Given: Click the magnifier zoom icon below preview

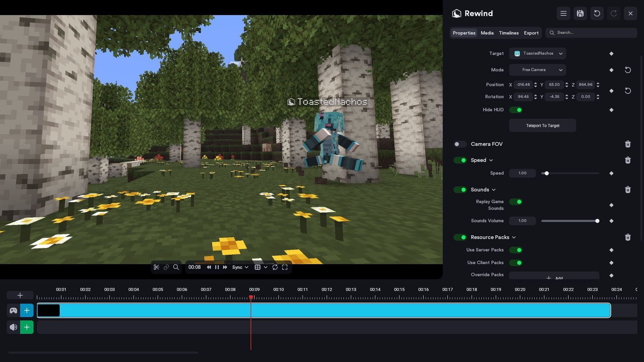Looking at the screenshot, I should 176,267.
